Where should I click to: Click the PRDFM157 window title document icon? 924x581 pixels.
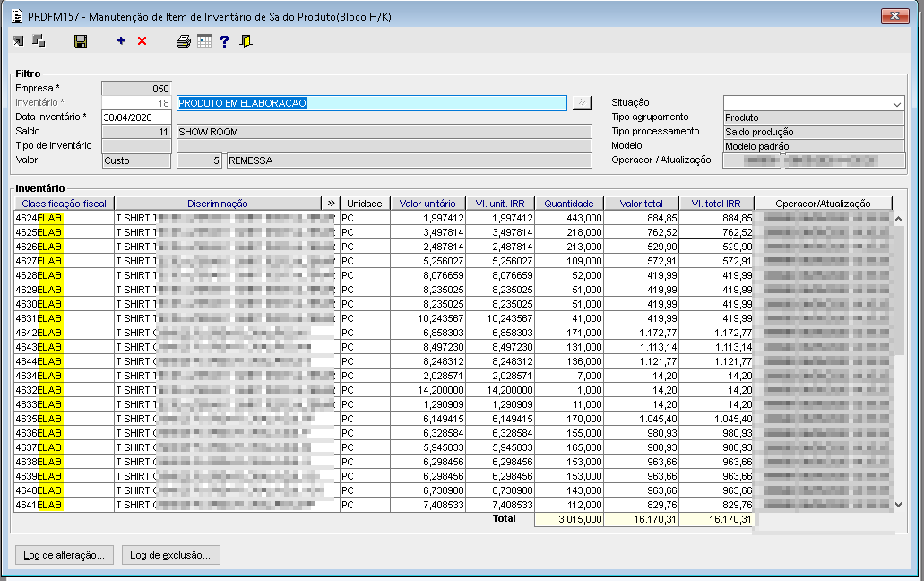[18, 16]
